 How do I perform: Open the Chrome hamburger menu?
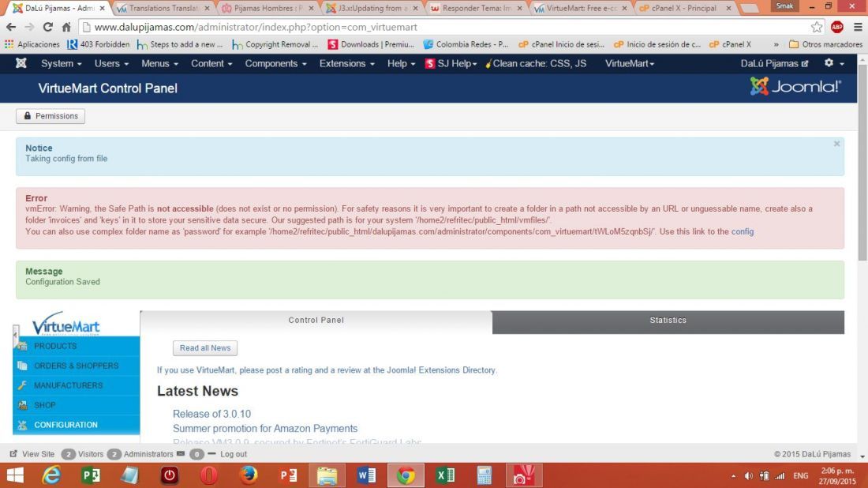[x=858, y=27]
